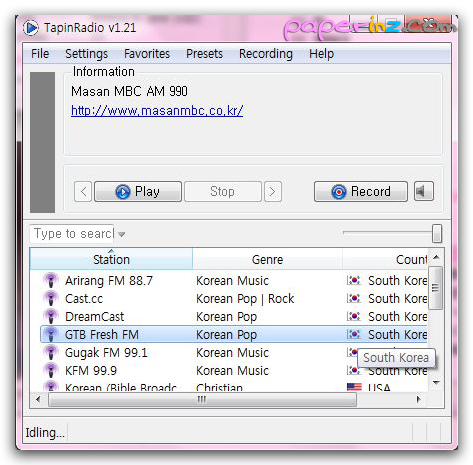The width and height of the screenshot is (473, 465).
Task: Start recording with the Record button
Action: click(361, 191)
